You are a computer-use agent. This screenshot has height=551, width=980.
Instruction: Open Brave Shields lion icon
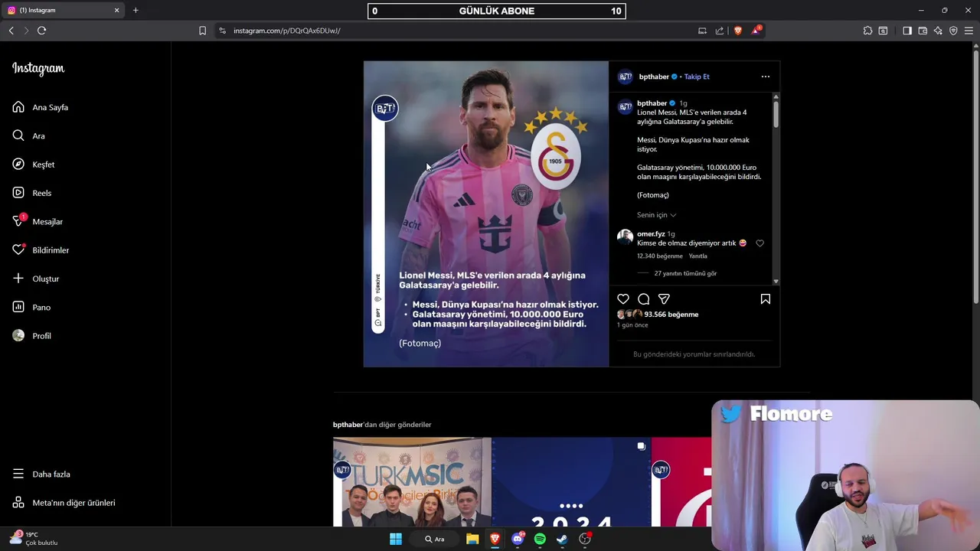(x=738, y=31)
